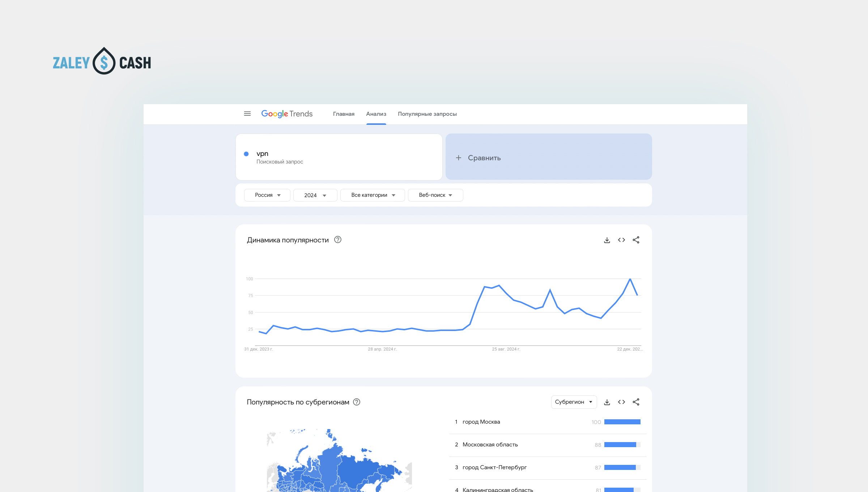Click the Динамика популярности heading
Screen dimensions: 868x492
point(288,240)
